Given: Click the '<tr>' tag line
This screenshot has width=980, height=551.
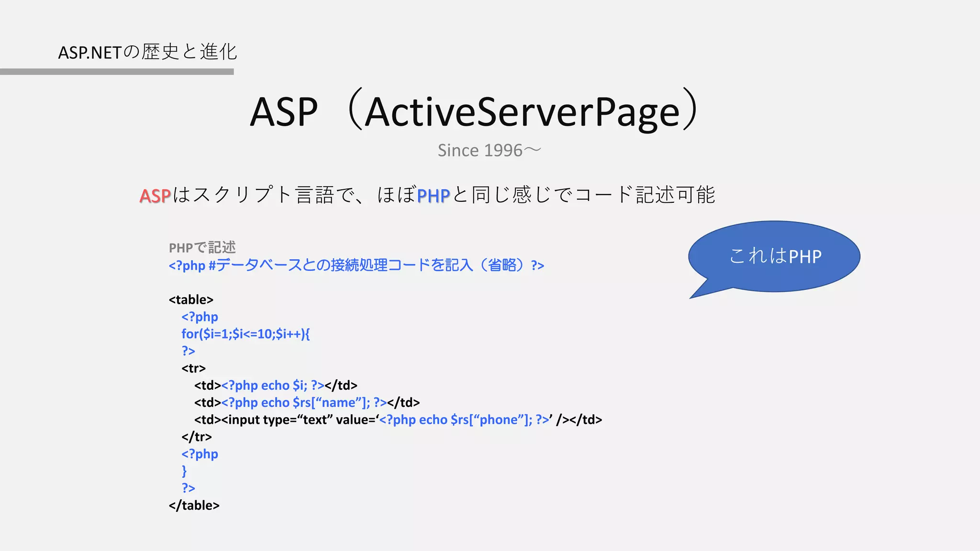Looking at the screenshot, I should (x=193, y=368).
